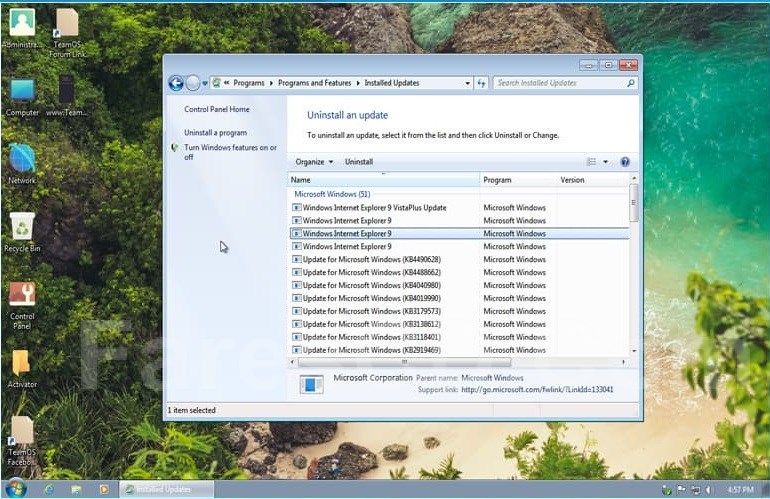Viewport: 770px width, 499px height.
Task: Launch Windows Media Player from the taskbar
Action: 104,489
